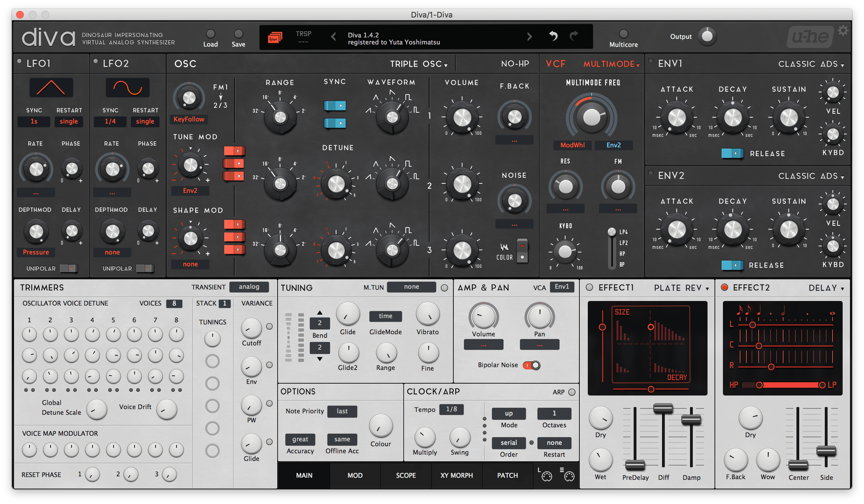Switch to the SCOPE tab

[x=406, y=475]
